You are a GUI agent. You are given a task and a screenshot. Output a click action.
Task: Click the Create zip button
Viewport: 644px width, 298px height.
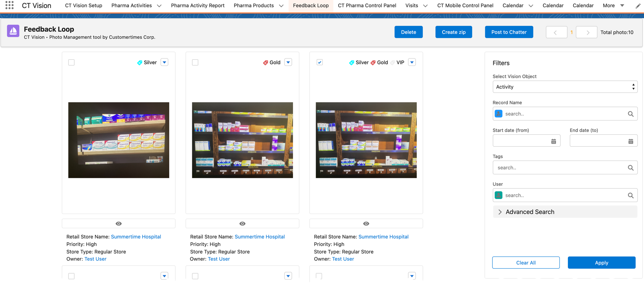[x=453, y=32]
